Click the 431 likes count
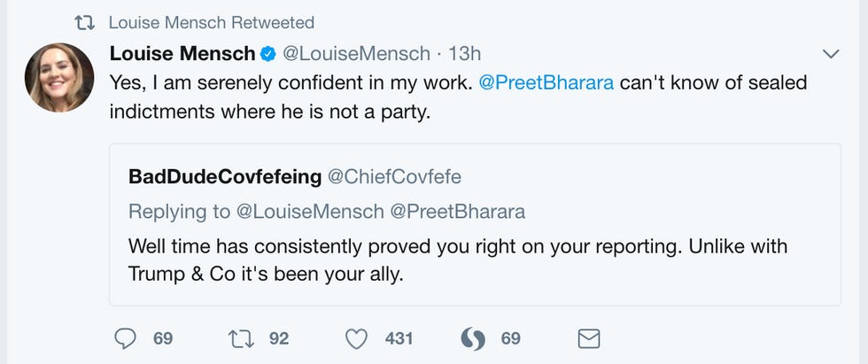Screen dimensions: 868x364 click(x=399, y=338)
